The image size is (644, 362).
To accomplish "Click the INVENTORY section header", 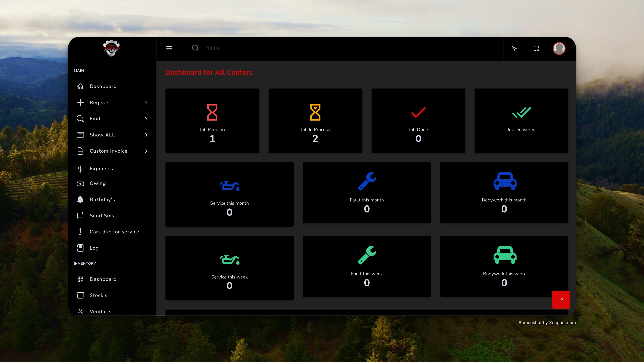I will pyautogui.click(x=85, y=263).
